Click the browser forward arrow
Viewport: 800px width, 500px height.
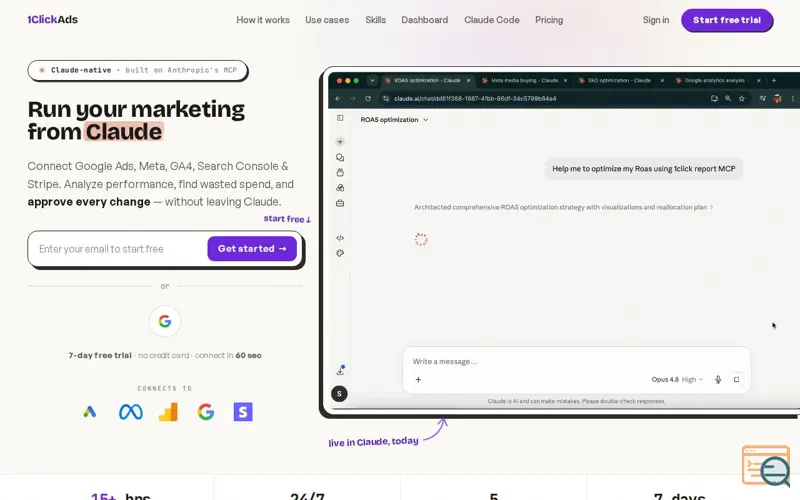point(353,98)
